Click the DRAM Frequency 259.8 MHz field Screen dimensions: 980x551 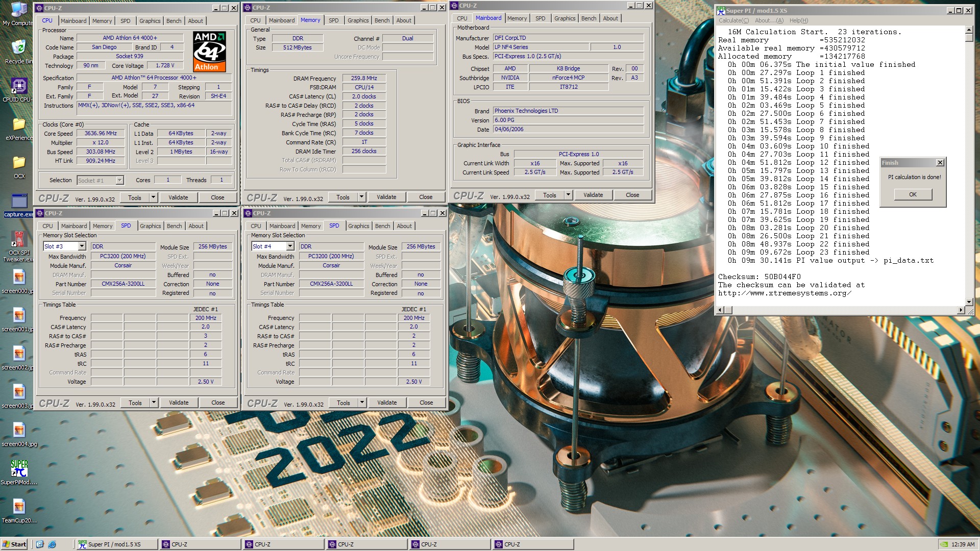(364, 79)
